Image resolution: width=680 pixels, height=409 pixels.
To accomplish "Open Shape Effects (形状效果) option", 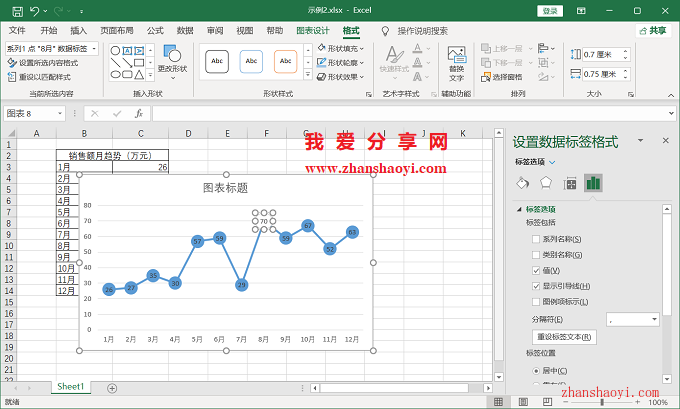I will coord(340,77).
